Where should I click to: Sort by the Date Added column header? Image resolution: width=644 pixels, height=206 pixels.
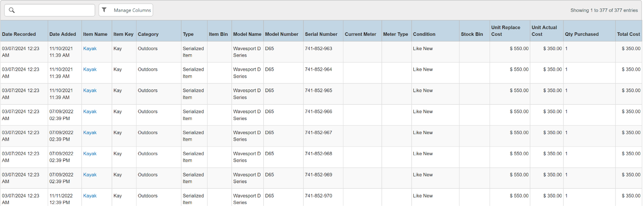click(x=62, y=34)
